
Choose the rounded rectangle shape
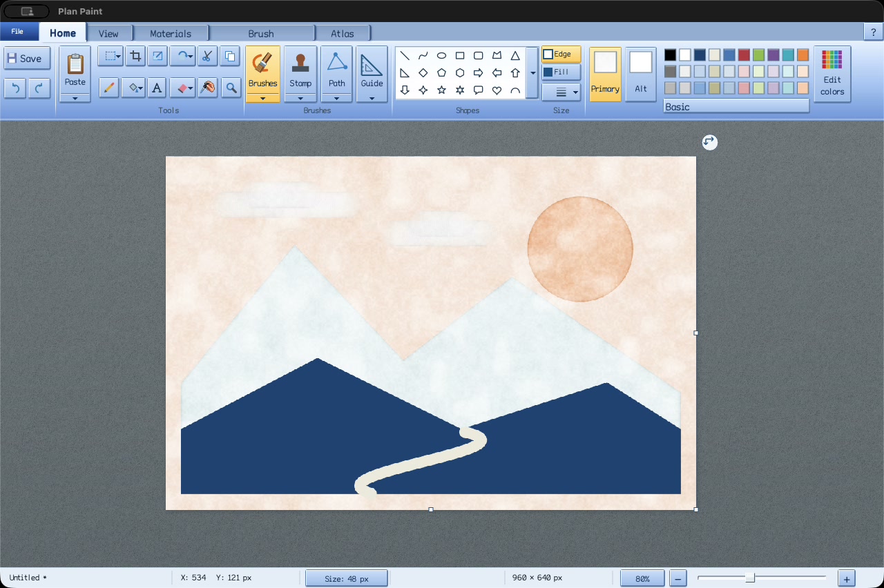478,56
